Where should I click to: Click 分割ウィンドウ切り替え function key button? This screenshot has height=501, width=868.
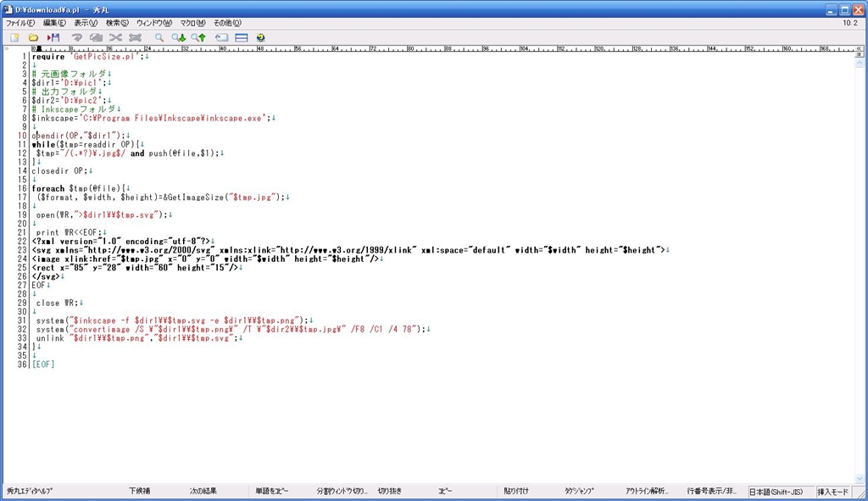pyautogui.click(x=342, y=491)
